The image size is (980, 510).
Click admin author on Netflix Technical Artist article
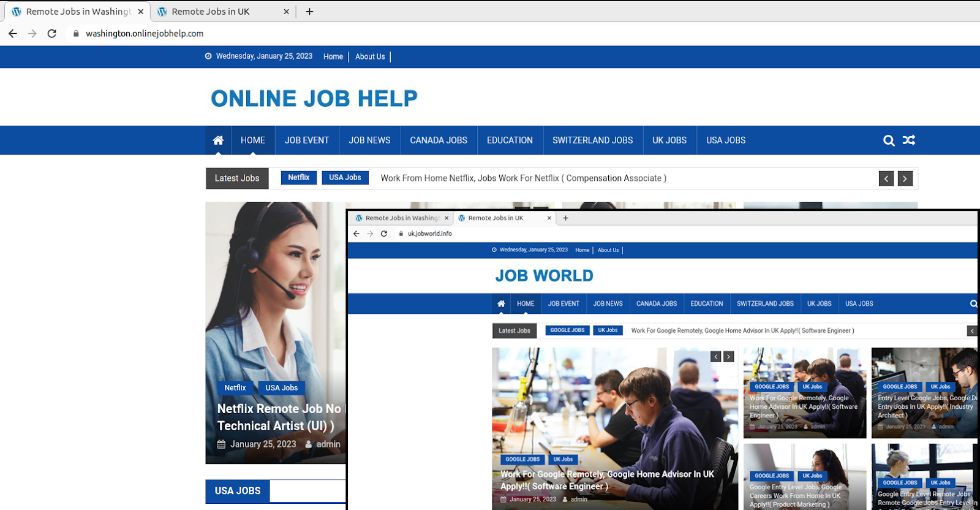(328, 444)
